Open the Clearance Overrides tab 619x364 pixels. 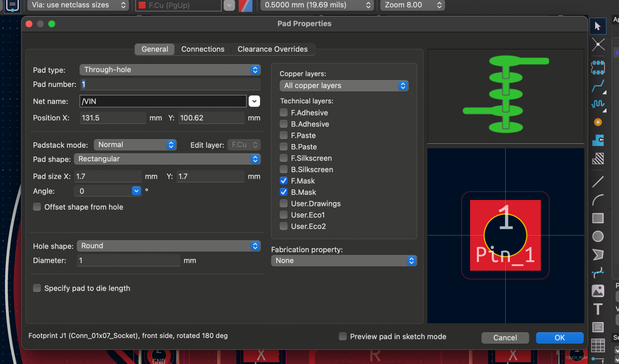[x=272, y=49]
